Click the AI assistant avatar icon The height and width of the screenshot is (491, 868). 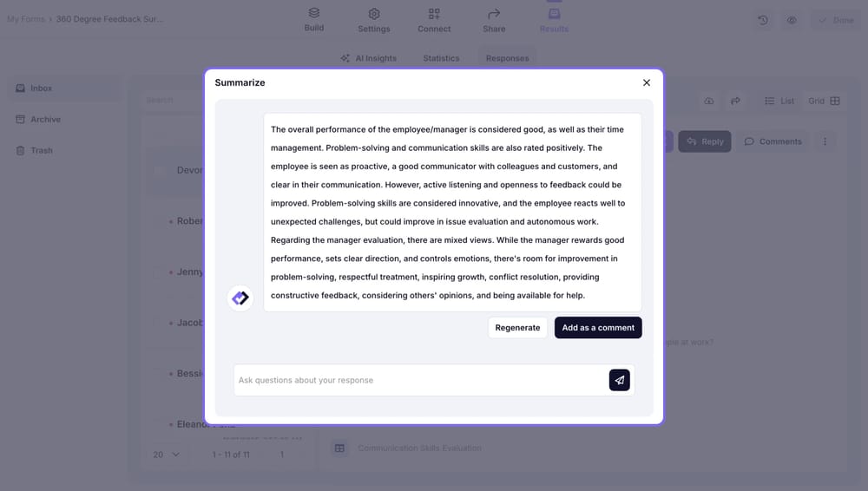(x=240, y=298)
